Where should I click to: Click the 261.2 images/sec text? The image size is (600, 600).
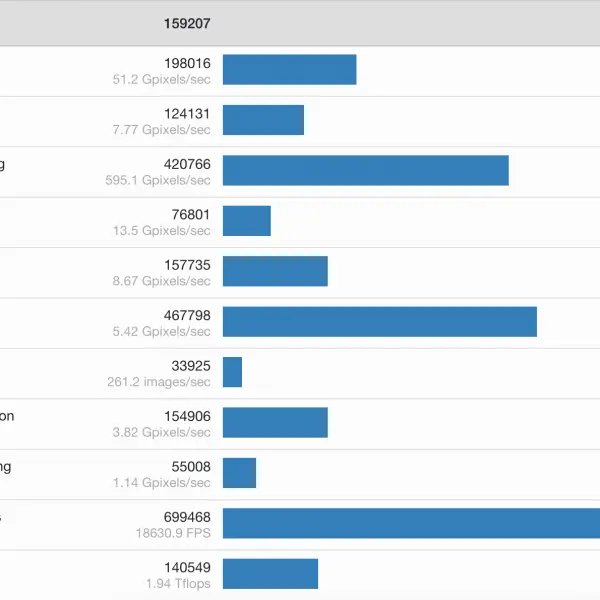point(159,382)
